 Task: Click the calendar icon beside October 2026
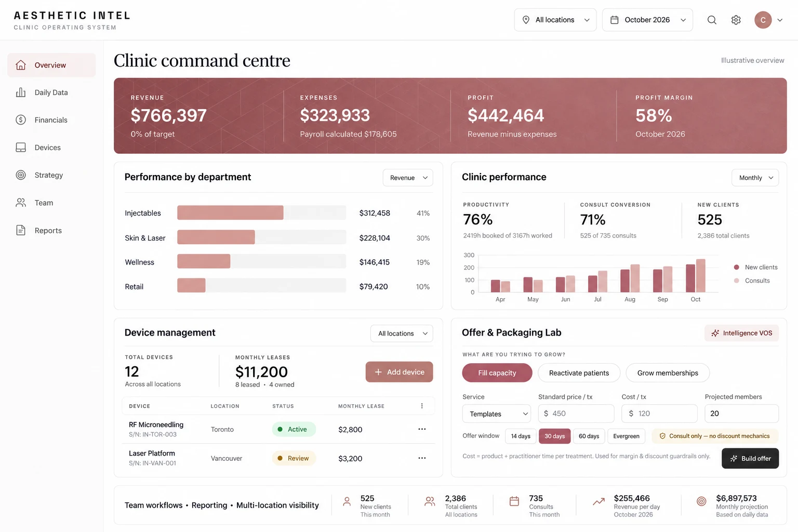(614, 20)
